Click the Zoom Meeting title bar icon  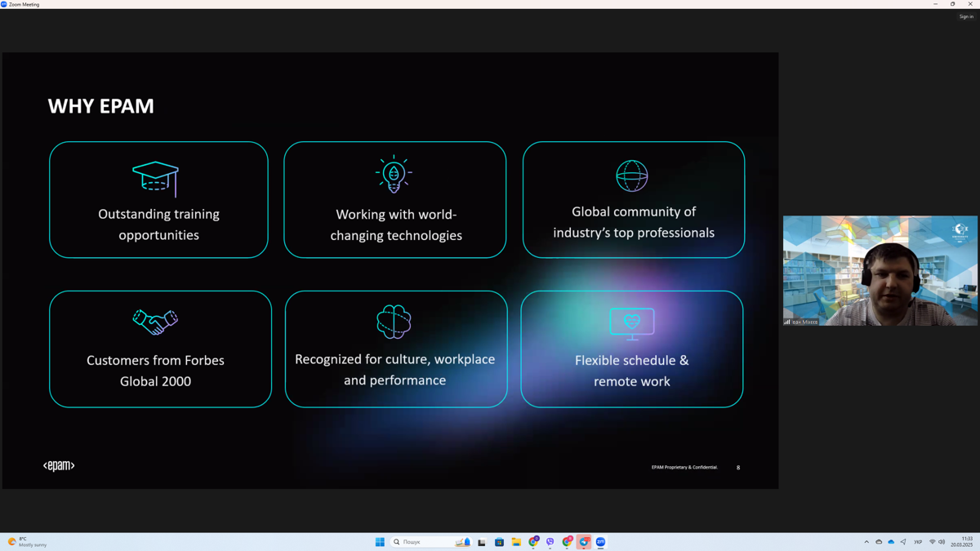(x=4, y=4)
